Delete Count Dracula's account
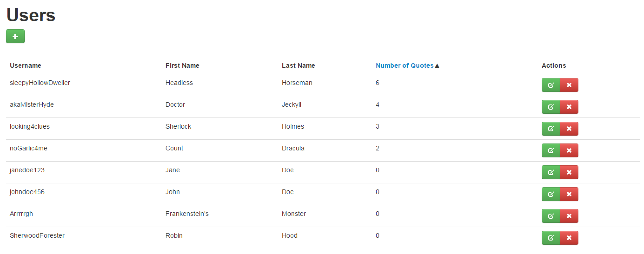Viewport: 644px width, 254px height. pyautogui.click(x=569, y=150)
